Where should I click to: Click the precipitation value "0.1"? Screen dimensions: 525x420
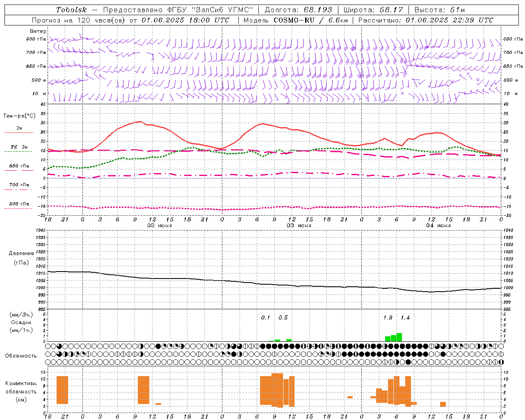(265, 318)
